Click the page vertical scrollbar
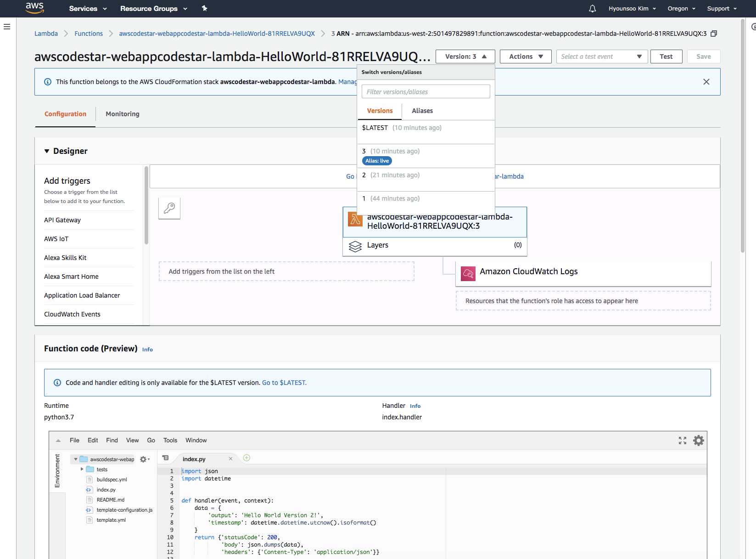 tap(743, 136)
